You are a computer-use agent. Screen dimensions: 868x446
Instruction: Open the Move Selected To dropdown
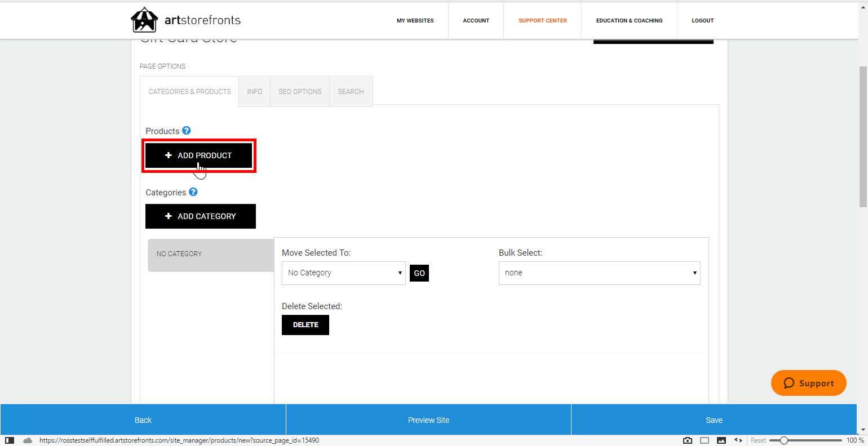click(343, 273)
